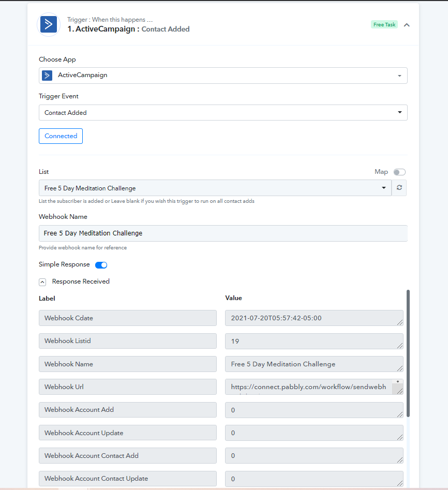448x490 pixels.
Task: Disable the Simple Response toggle
Action: pyautogui.click(x=101, y=265)
